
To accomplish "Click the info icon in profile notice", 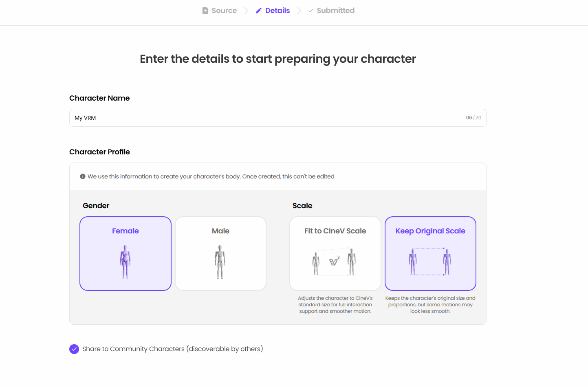I will tap(83, 176).
